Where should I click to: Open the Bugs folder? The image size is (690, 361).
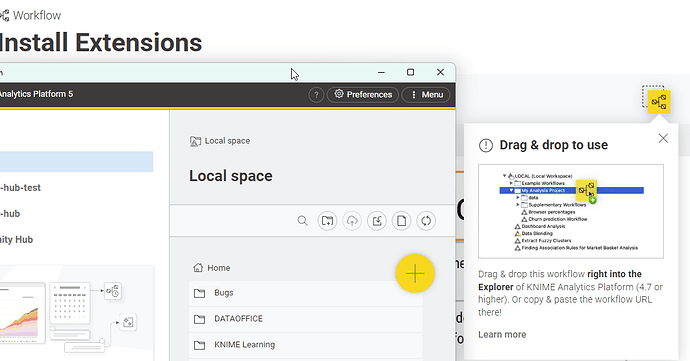(x=305, y=293)
